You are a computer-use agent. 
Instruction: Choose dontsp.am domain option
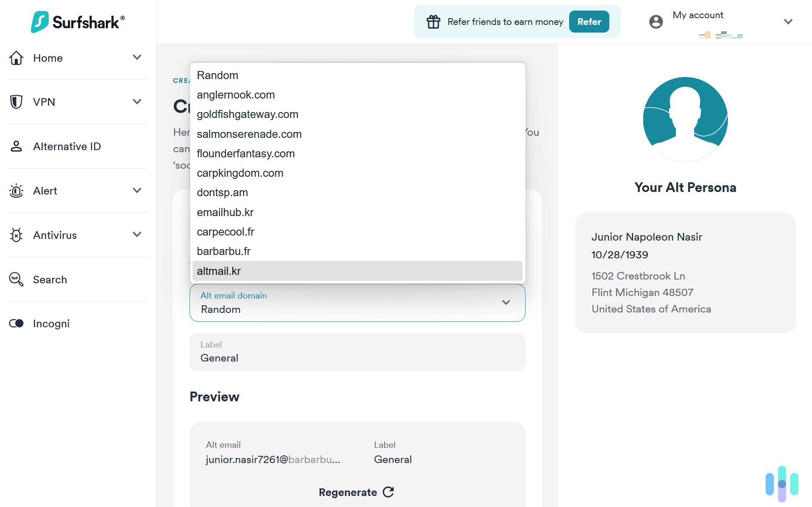222,192
